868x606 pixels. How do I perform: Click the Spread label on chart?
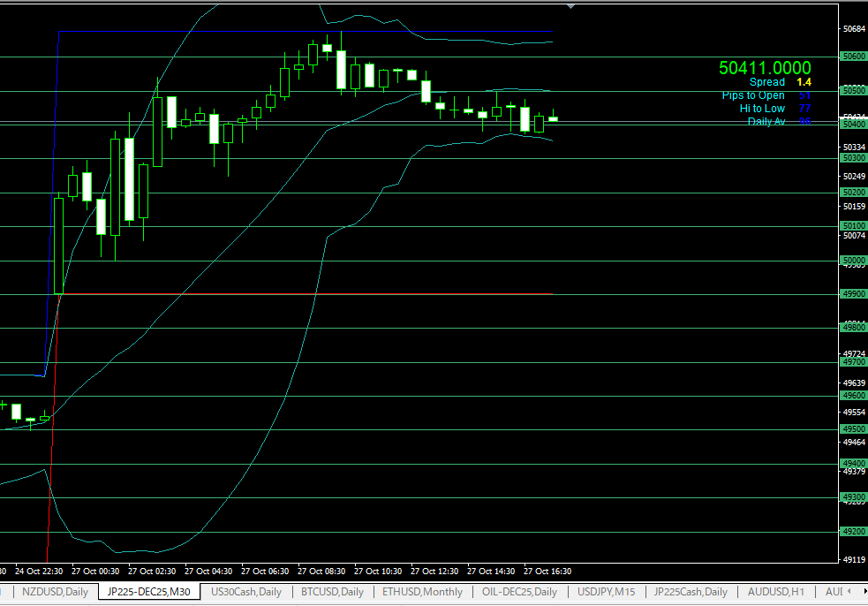point(766,82)
